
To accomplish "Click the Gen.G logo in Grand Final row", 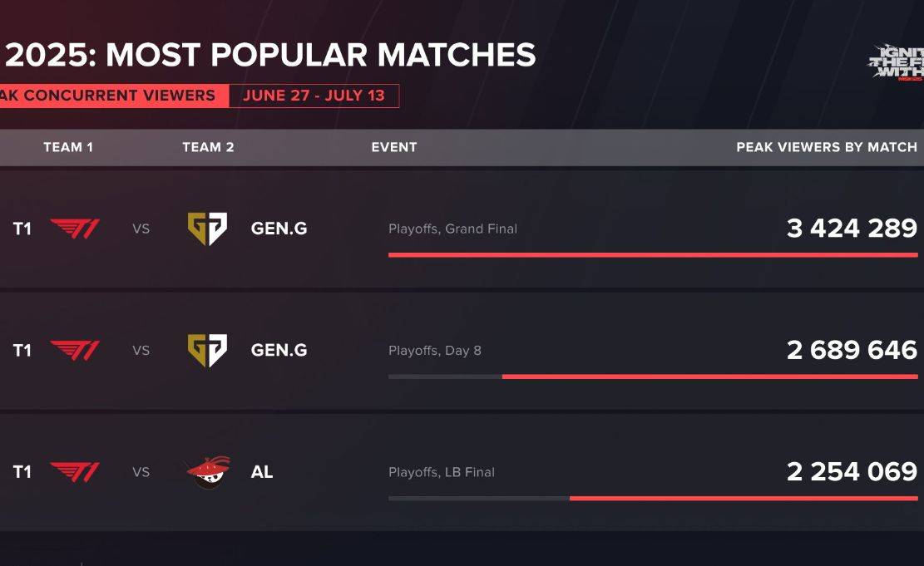I will click(x=207, y=229).
